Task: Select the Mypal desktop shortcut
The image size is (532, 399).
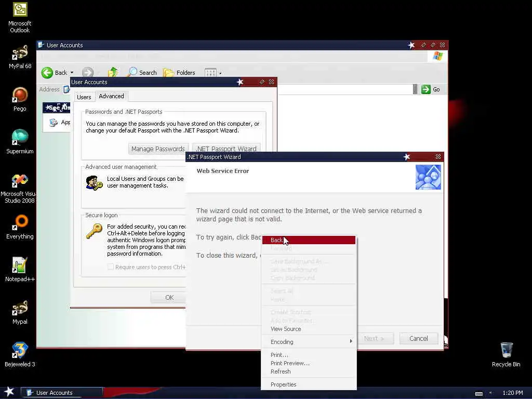Action: pyautogui.click(x=20, y=312)
